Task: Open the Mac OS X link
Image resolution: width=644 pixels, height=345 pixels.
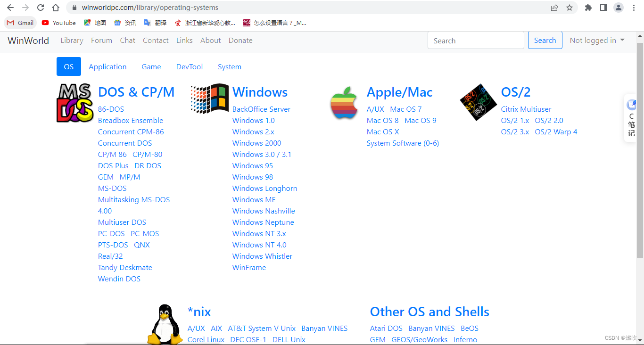Action: 382,131
